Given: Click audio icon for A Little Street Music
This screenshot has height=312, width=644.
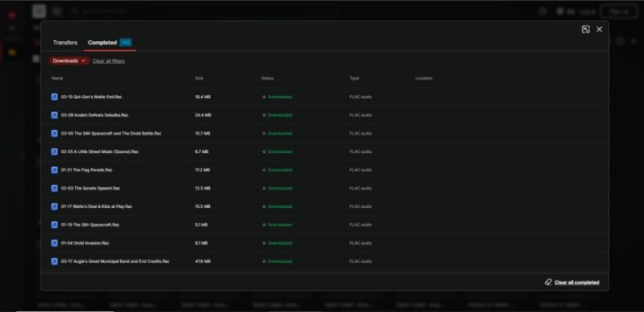Looking at the screenshot, I should [x=54, y=152].
